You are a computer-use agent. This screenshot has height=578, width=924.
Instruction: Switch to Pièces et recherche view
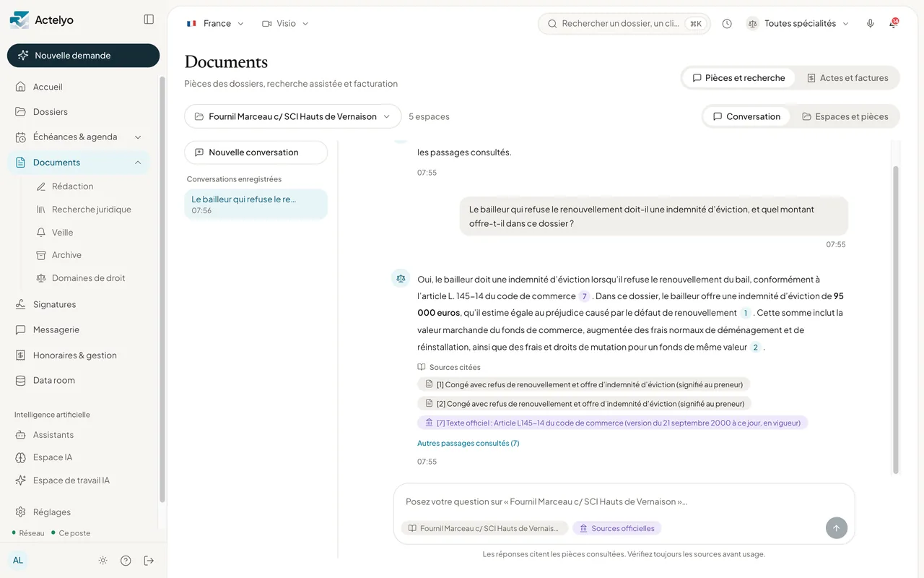(738, 78)
